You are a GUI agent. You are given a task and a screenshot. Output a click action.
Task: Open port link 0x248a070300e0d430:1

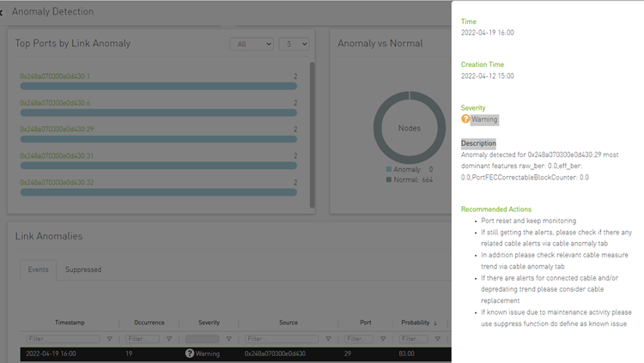[55, 76]
